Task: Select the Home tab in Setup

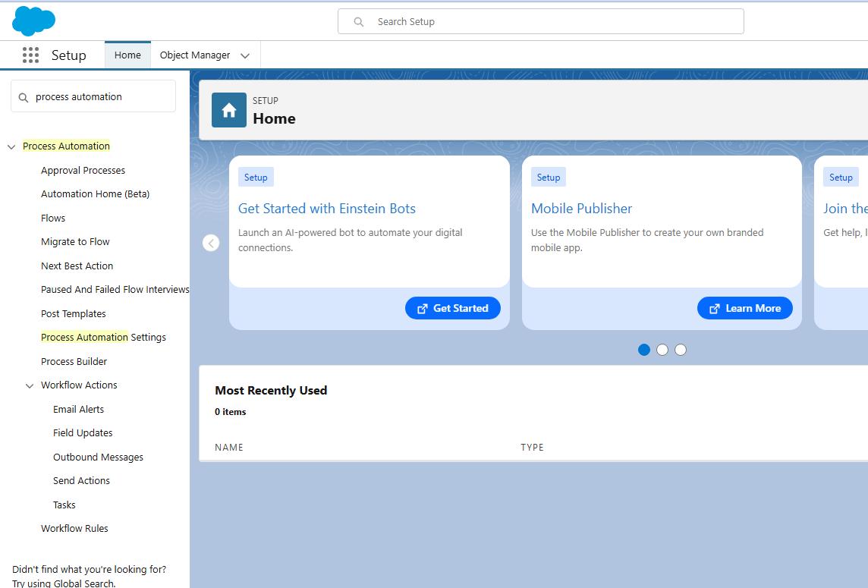Action: (127, 55)
